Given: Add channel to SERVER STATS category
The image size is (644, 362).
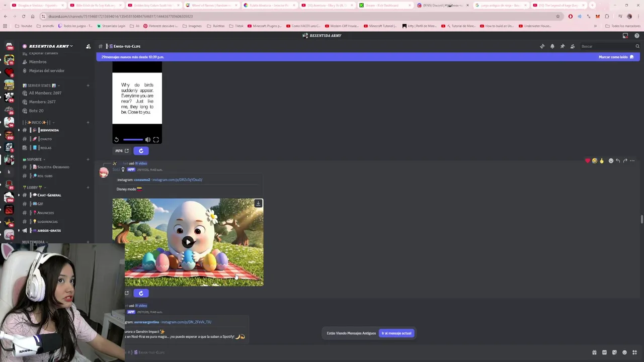Looking at the screenshot, I should [x=88, y=85].
